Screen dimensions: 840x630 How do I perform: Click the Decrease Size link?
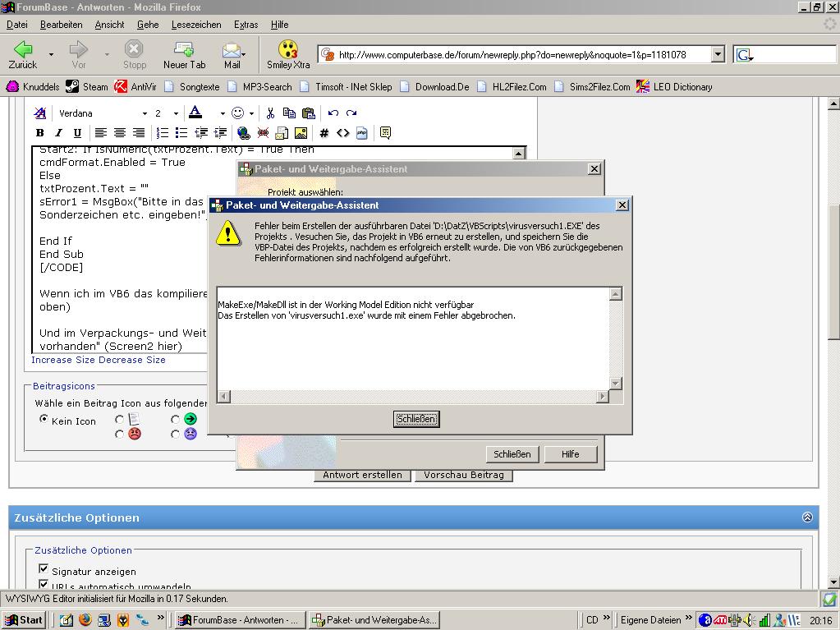pyautogui.click(x=132, y=360)
